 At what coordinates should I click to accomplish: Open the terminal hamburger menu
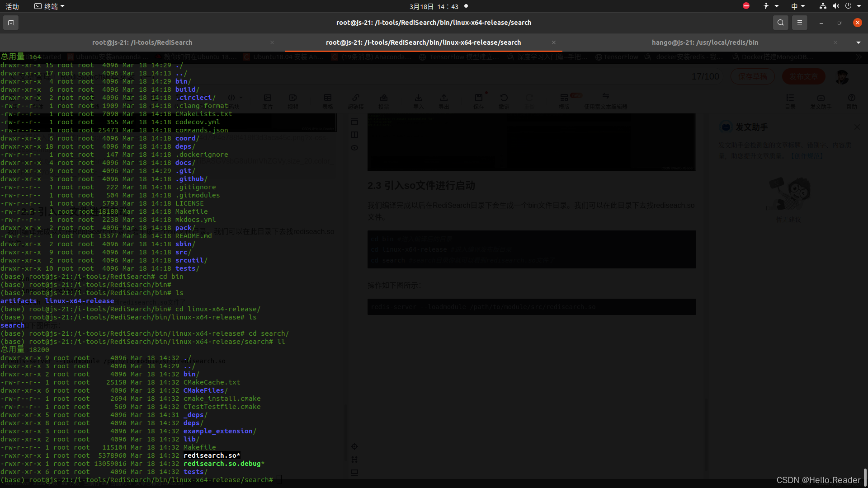click(799, 23)
